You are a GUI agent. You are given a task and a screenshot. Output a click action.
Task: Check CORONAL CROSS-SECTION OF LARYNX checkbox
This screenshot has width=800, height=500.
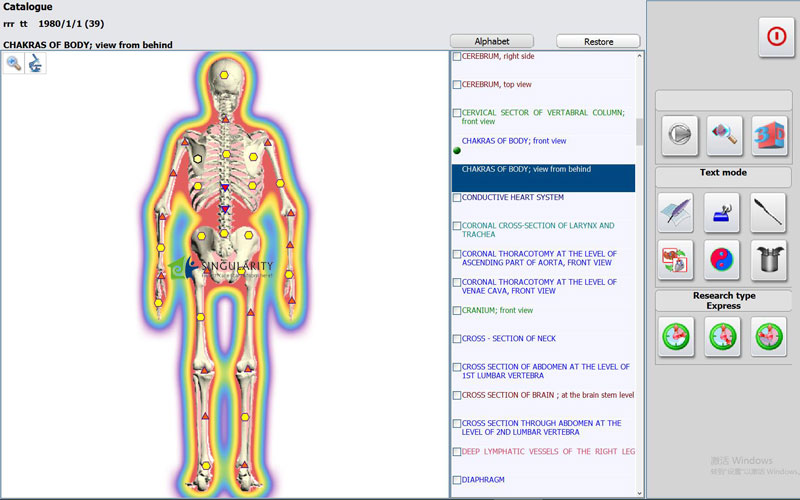click(457, 226)
